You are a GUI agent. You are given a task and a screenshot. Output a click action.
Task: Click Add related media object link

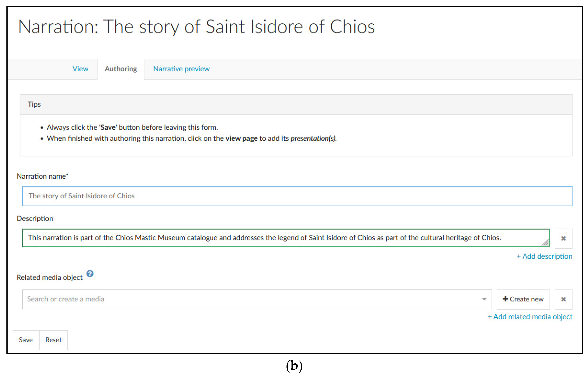point(530,317)
